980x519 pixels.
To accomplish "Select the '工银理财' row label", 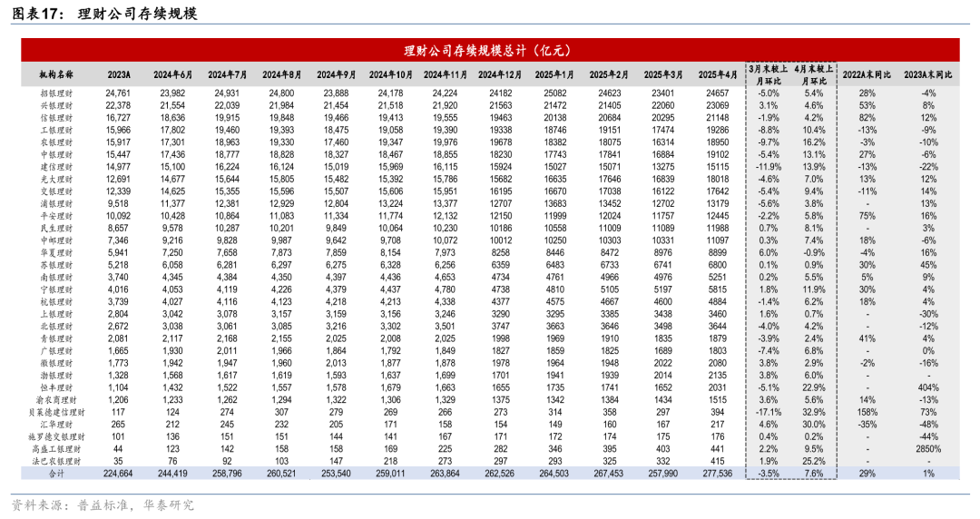I will [x=56, y=130].
